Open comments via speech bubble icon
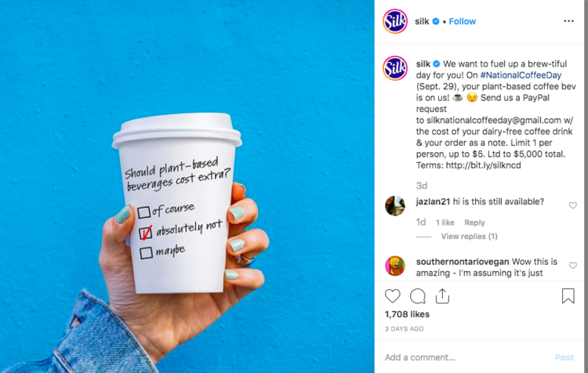588x373 pixels. click(x=417, y=296)
